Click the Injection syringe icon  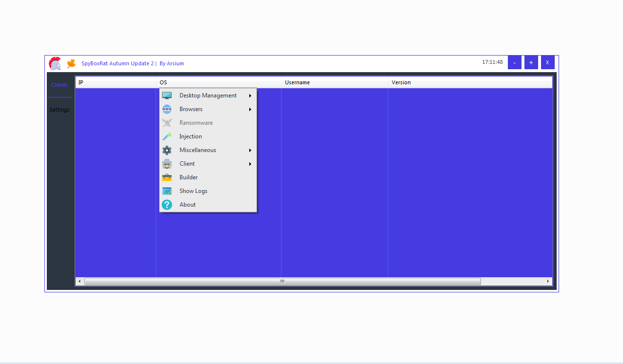tap(167, 136)
